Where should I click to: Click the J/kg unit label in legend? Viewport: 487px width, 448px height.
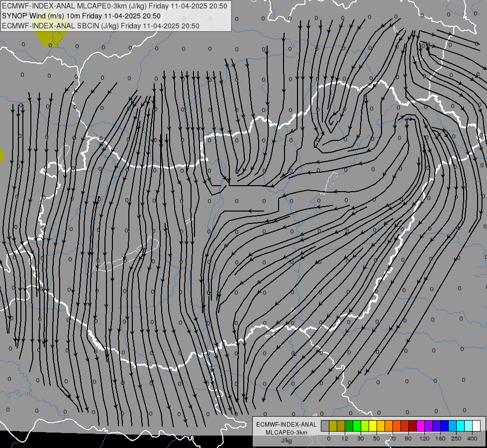point(287,441)
